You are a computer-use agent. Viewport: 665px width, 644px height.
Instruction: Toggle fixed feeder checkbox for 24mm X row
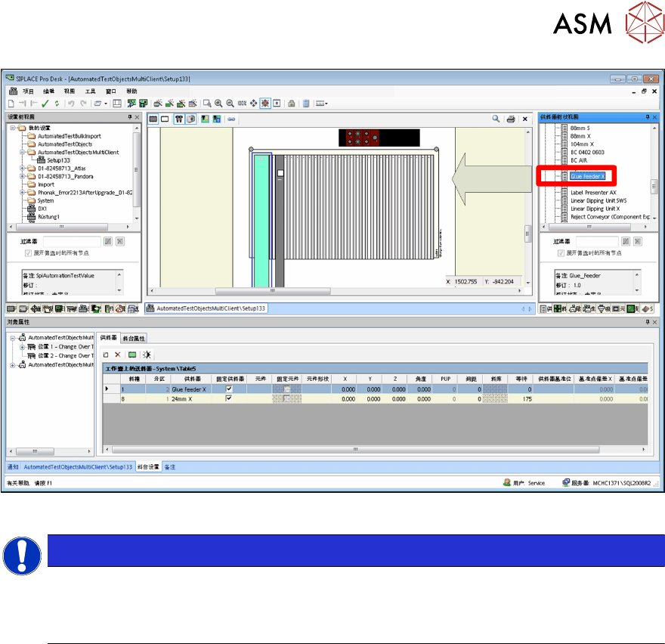[x=229, y=398]
